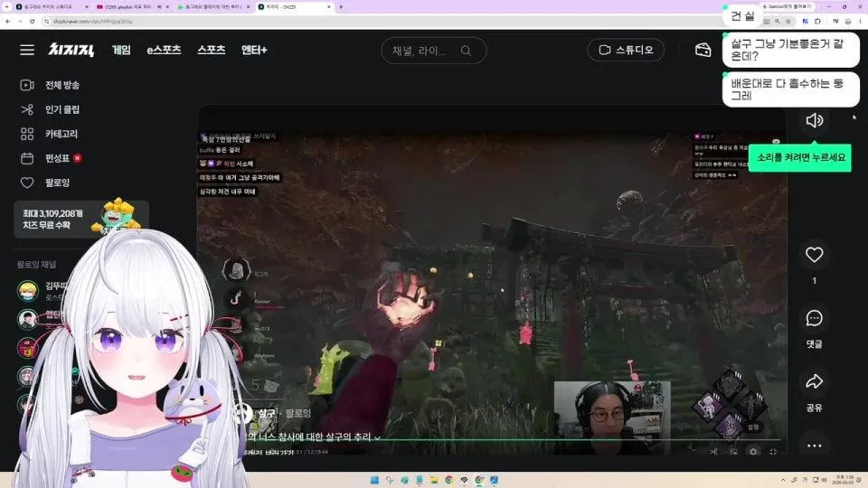The width and height of the screenshot is (868, 488).
Task: Open Chrome from the taskbar
Action: (x=449, y=480)
